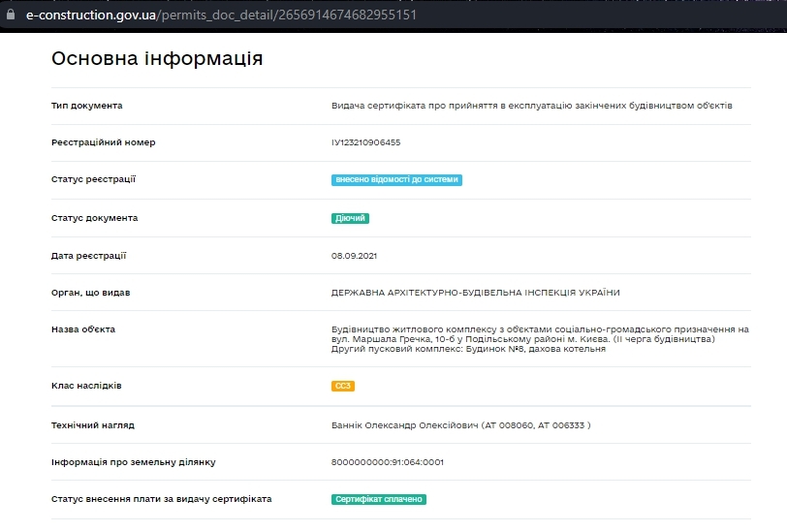
Task: Click the 'Назва об'єкта' label
Action: (x=83, y=329)
